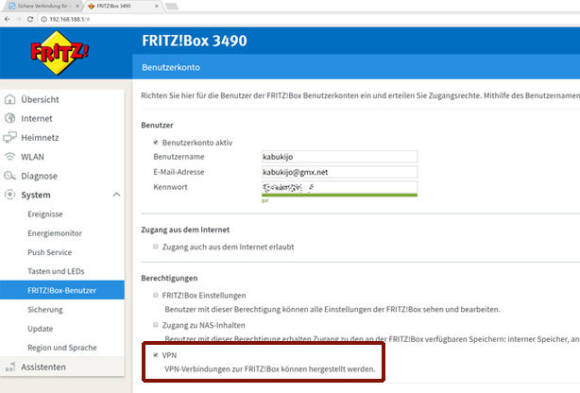580x393 pixels.
Task: Click the E-Mail-Adresse field
Action: pos(339,172)
